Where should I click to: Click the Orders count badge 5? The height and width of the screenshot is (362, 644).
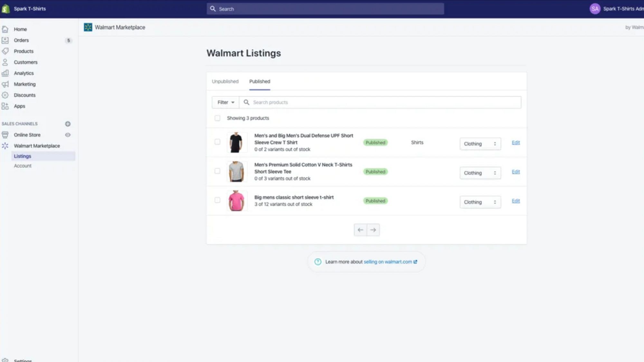68,41
